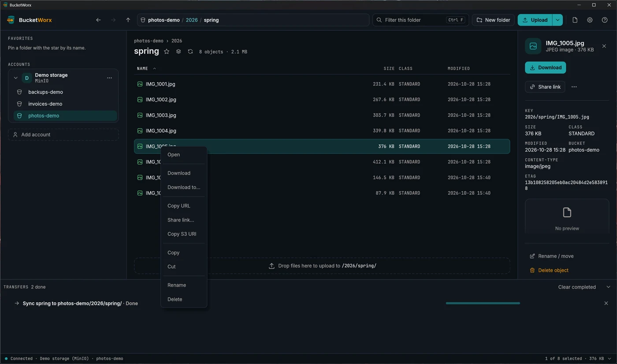Image resolution: width=617 pixels, height=364 pixels.
Task: Choose Open in the context menu
Action: pyautogui.click(x=184, y=155)
